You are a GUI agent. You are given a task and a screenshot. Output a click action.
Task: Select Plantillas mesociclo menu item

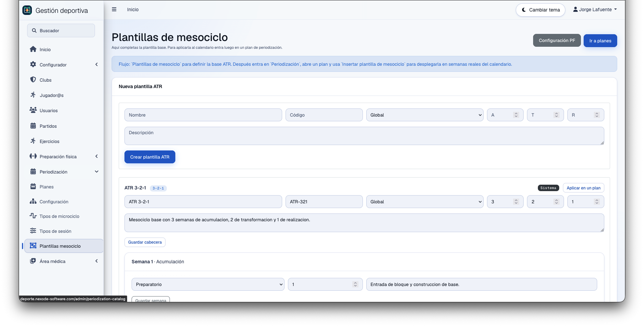coord(64,246)
